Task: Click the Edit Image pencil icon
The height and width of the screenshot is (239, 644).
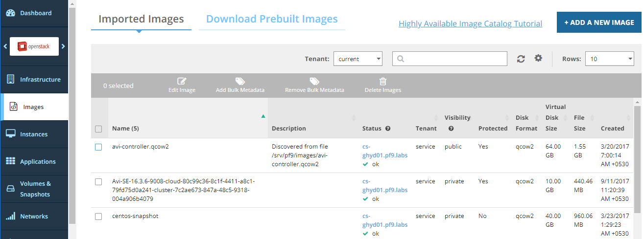Action: pos(182,82)
